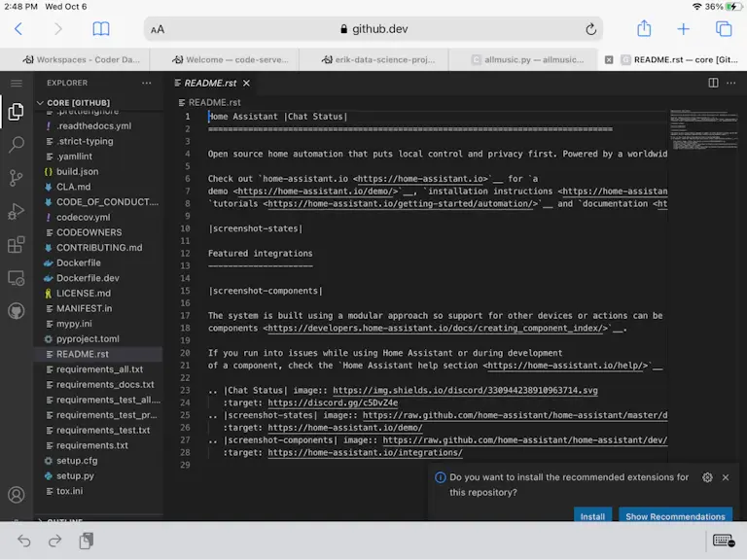
Task: Close the README.rst editor tab
Action: (x=246, y=83)
